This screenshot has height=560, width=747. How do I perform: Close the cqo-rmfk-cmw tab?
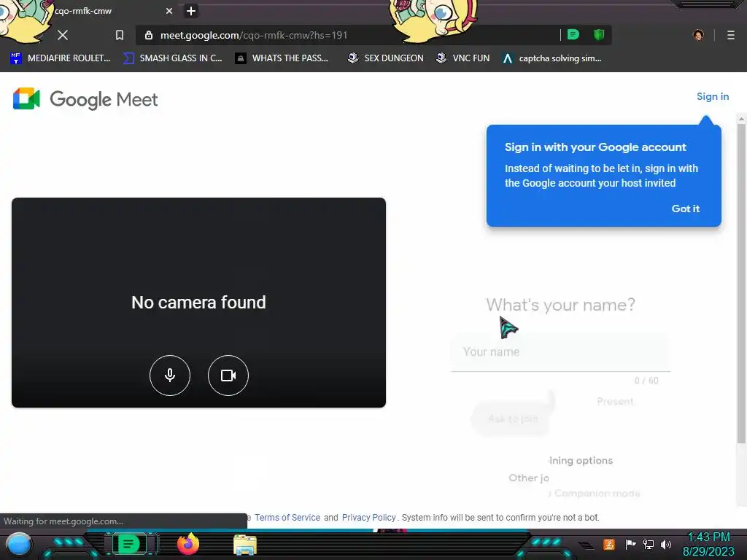[x=169, y=11]
